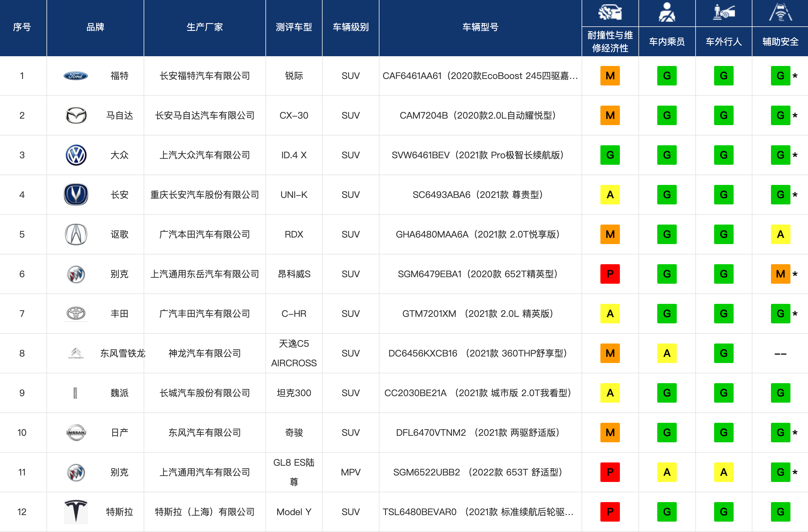The height and width of the screenshot is (532, 808).
Task: Click the Mazda logo in row 2
Action: coord(76,115)
